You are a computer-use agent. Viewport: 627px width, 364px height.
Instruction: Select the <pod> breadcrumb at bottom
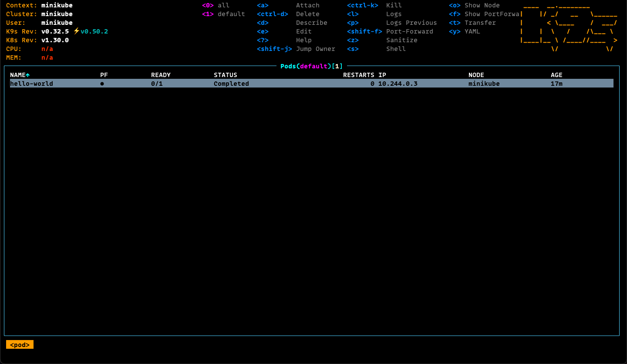click(x=20, y=345)
